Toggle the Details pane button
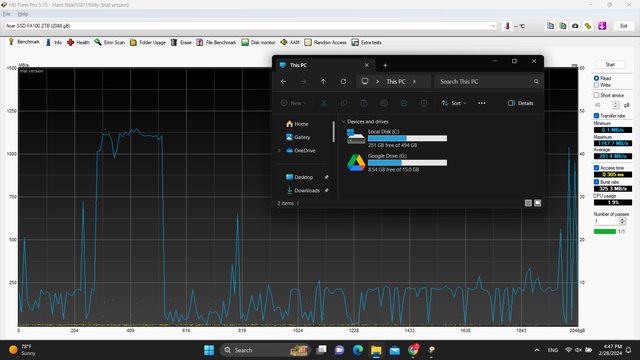 point(520,103)
